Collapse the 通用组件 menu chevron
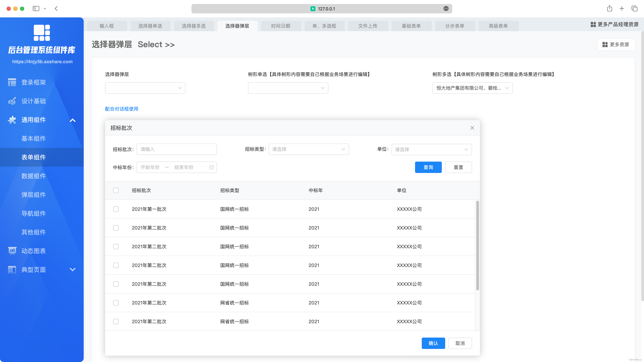This screenshot has width=644, height=362. point(72,120)
